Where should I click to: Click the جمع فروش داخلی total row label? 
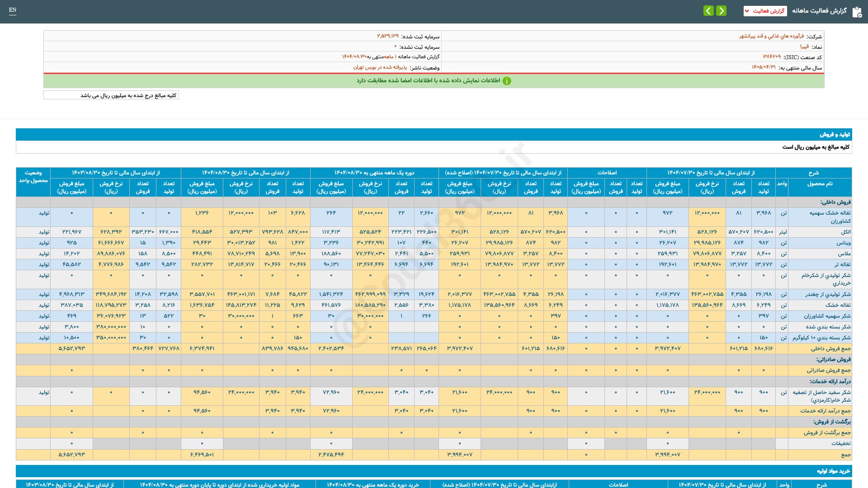pyautogui.click(x=830, y=348)
